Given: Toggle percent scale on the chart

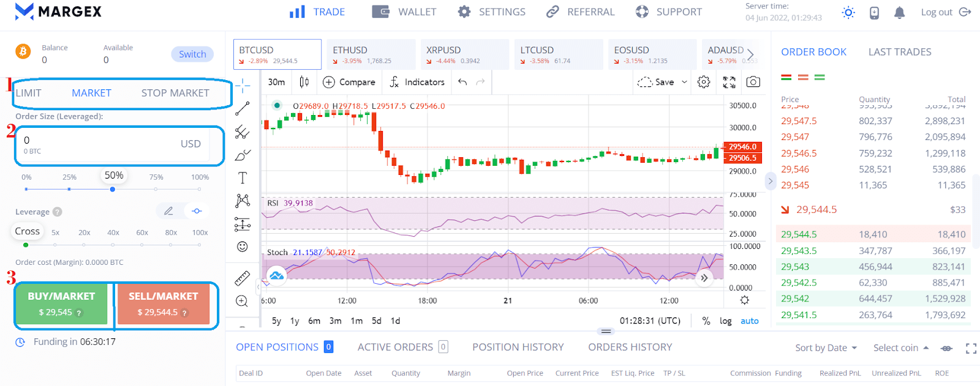Looking at the screenshot, I should [x=706, y=321].
